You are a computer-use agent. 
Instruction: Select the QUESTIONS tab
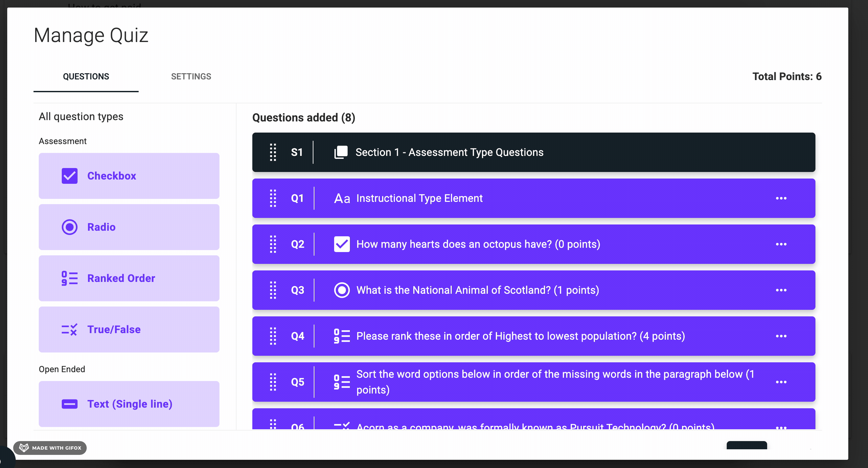[x=86, y=76]
